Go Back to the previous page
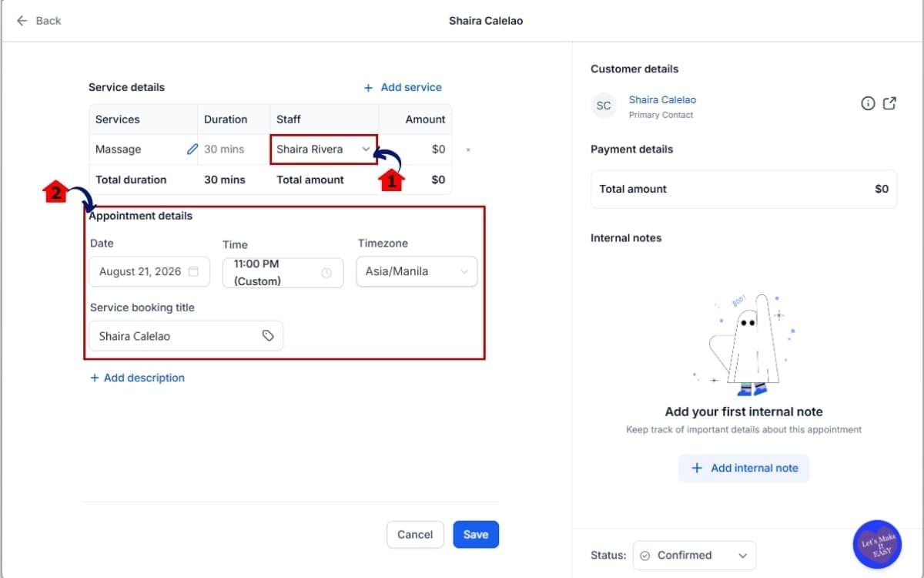 coord(38,21)
